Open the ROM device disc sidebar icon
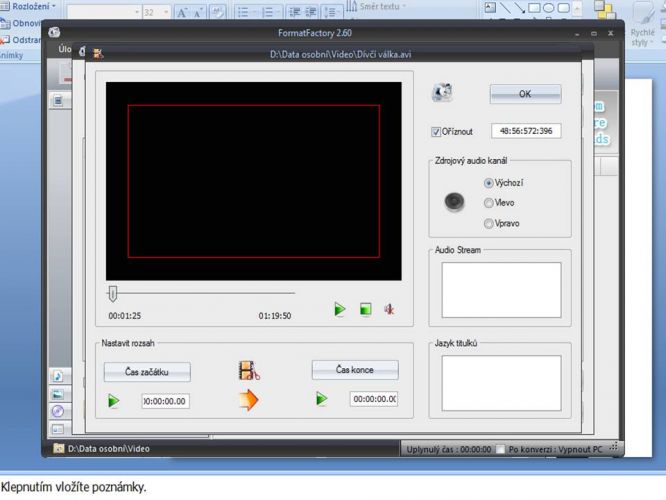 58,411
